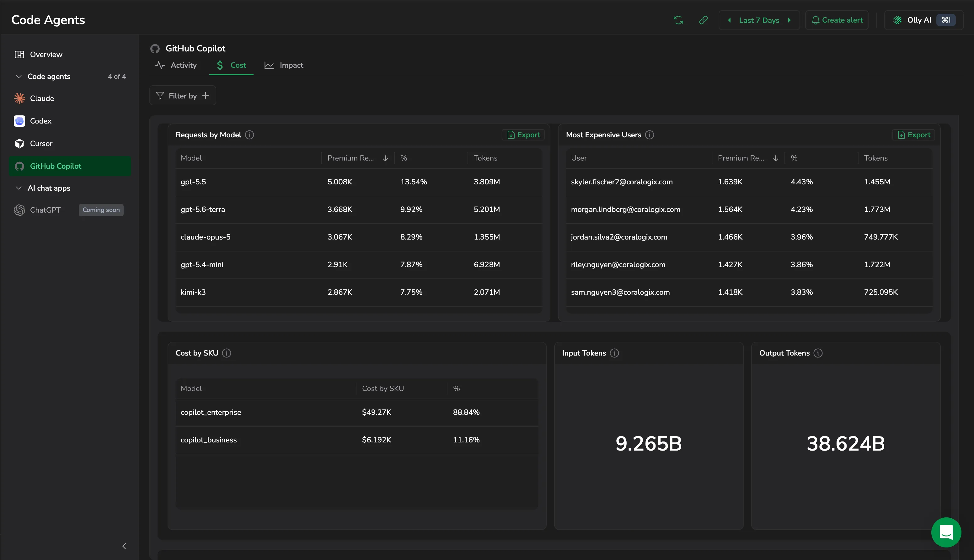Click the kimi-k3 model row
The width and height of the screenshot is (974, 560).
[x=359, y=292]
